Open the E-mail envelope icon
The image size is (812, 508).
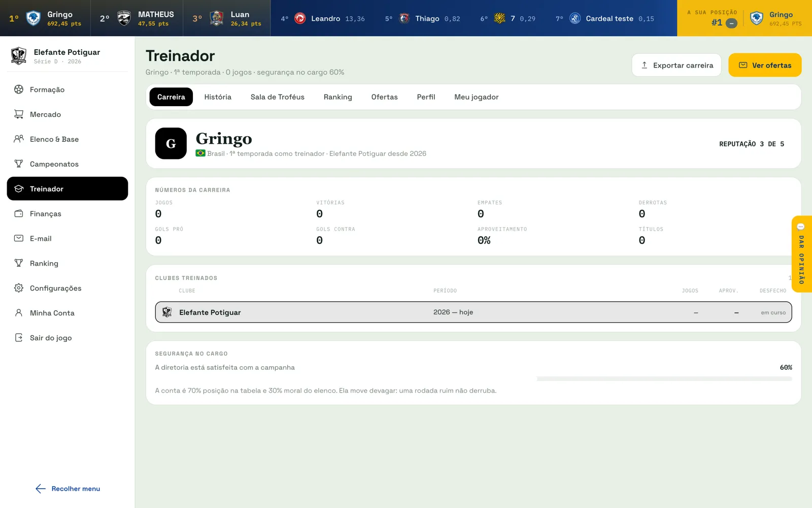(19, 238)
